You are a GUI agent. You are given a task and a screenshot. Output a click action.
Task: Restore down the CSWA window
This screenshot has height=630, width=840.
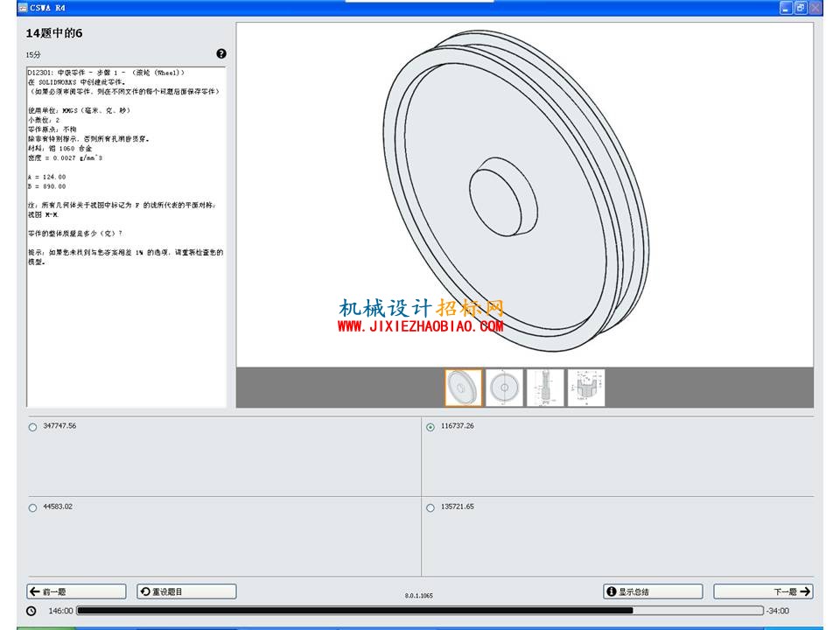pos(801,8)
